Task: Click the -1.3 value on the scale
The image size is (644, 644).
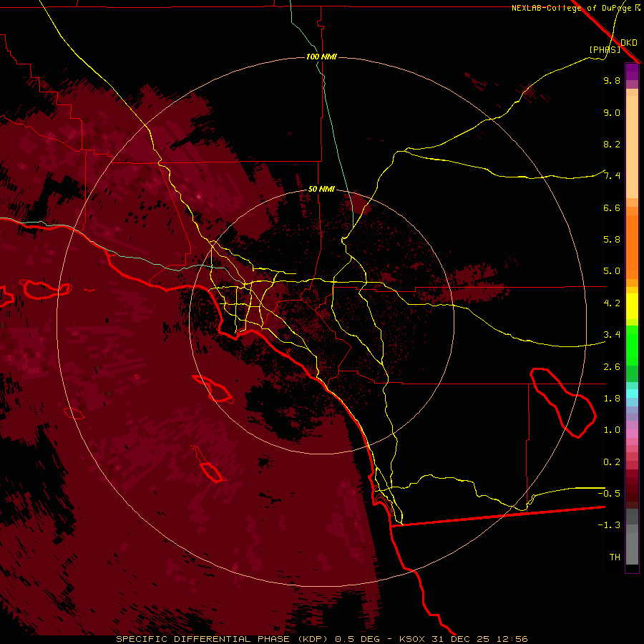Action: click(x=609, y=525)
